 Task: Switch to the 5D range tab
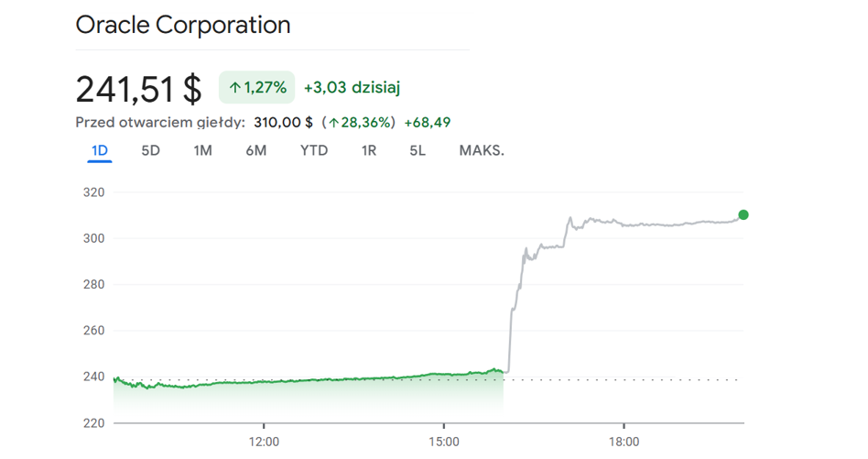tap(150, 150)
